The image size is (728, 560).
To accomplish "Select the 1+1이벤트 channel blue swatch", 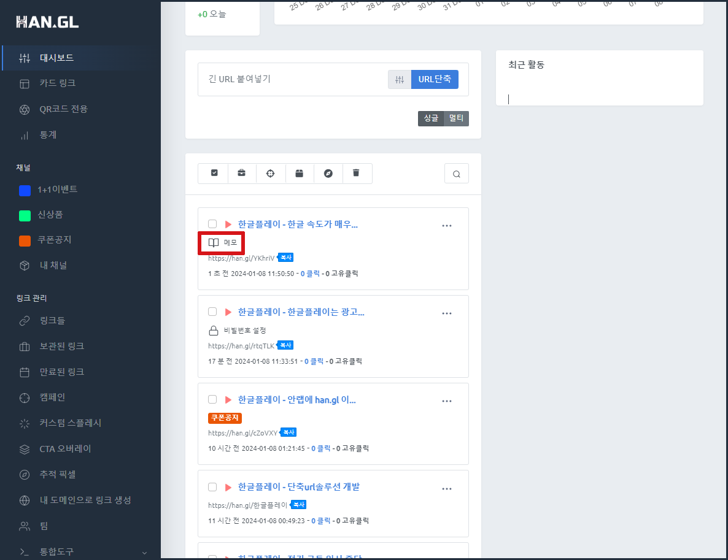I will pyautogui.click(x=25, y=190).
